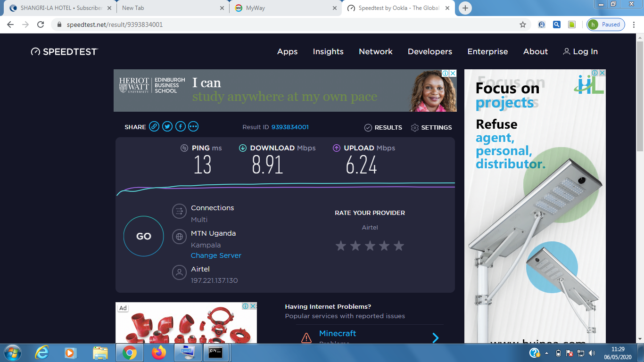Reload the page with refresh icon
The width and height of the screenshot is (644, 362).
(x=41, y=25)
